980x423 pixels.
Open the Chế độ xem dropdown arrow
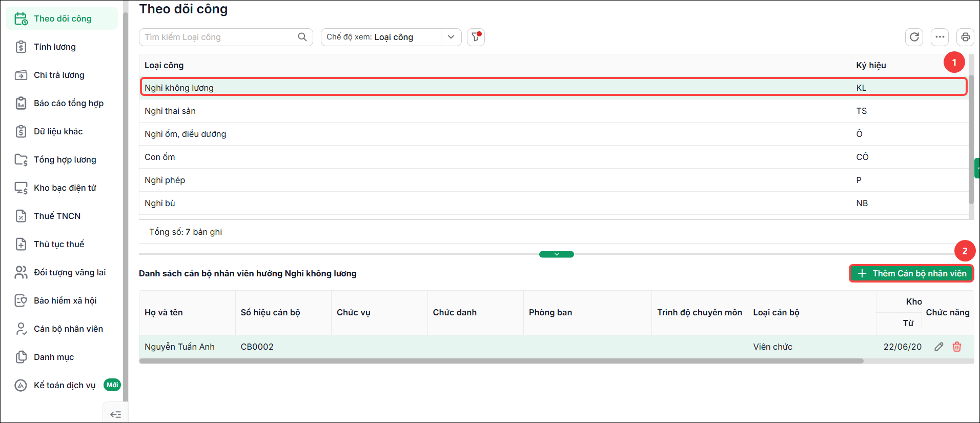(451, 37)
